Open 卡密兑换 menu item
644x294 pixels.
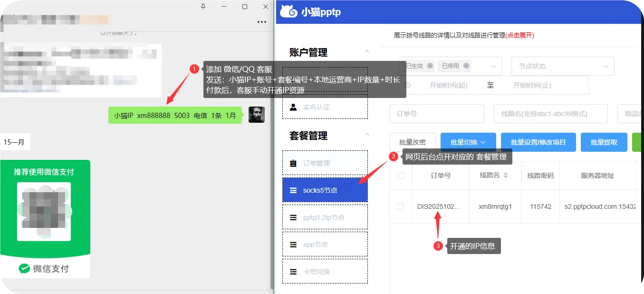[x=325, y=272]
